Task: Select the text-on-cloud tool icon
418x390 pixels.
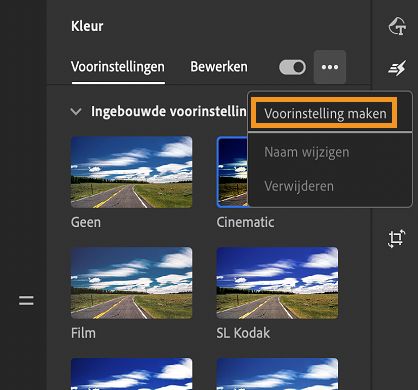Action: click(397, 26)
